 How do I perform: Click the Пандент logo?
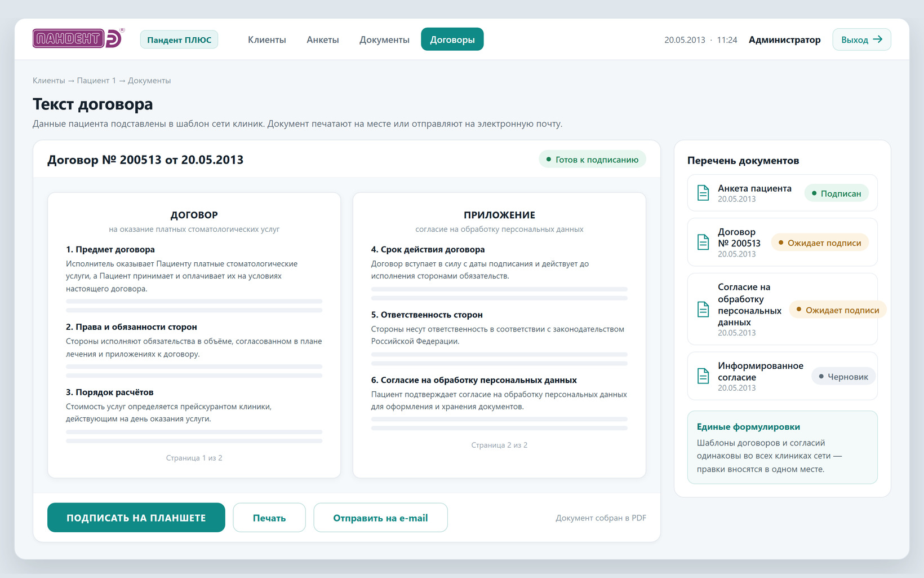[78, 38]
